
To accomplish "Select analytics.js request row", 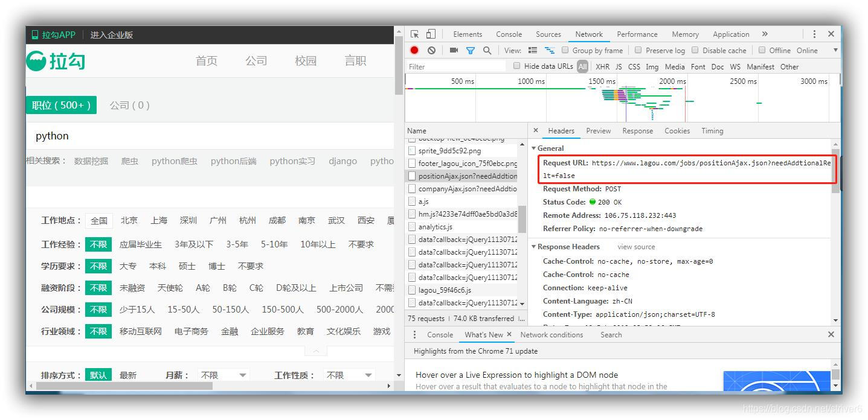I will pos(463,227).
